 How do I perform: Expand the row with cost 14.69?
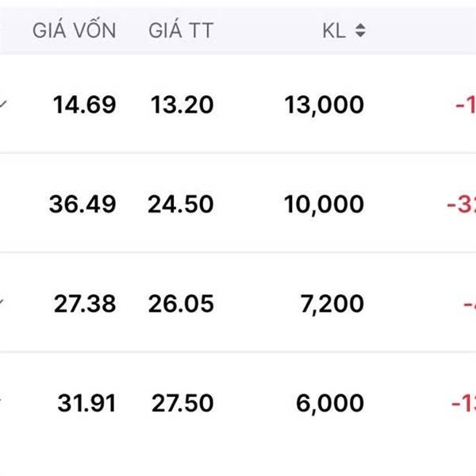tap(4, 104)
